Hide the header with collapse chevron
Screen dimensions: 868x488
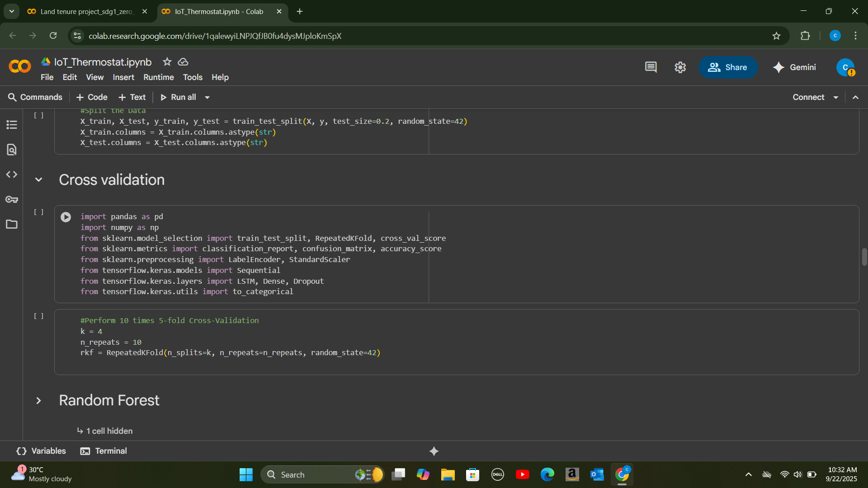pyautogui.click(x=855, y=97)
